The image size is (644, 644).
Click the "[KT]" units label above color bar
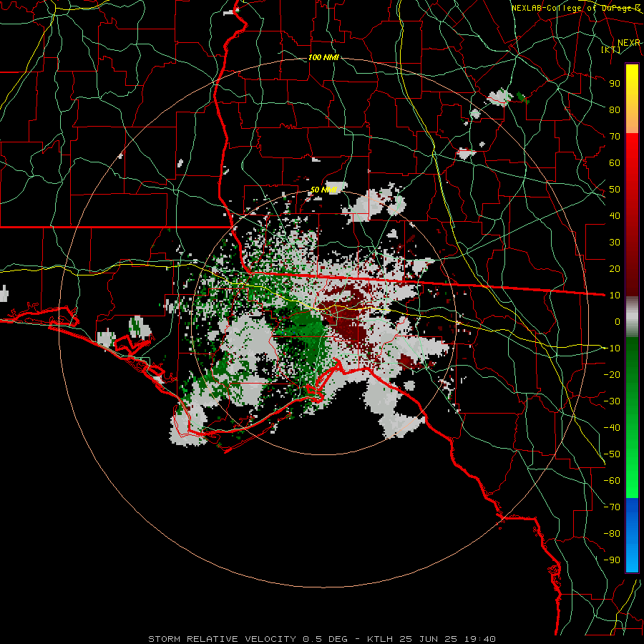click(x=611, y=49)
